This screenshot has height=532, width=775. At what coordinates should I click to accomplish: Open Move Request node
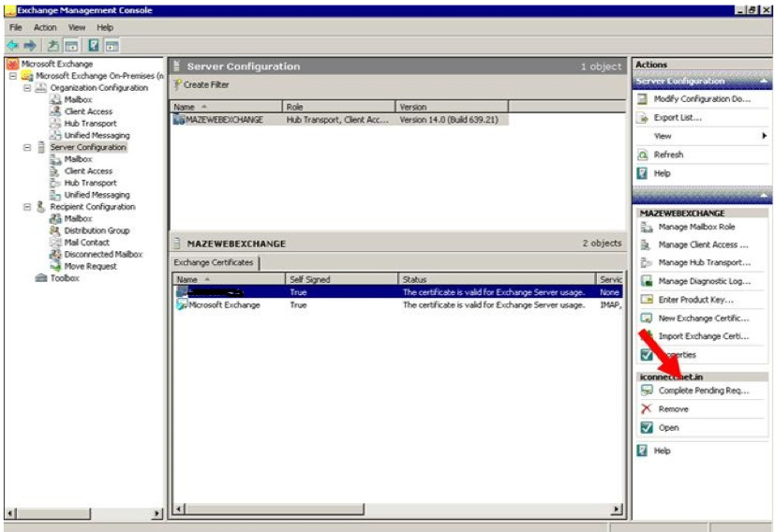pos(90,266)
